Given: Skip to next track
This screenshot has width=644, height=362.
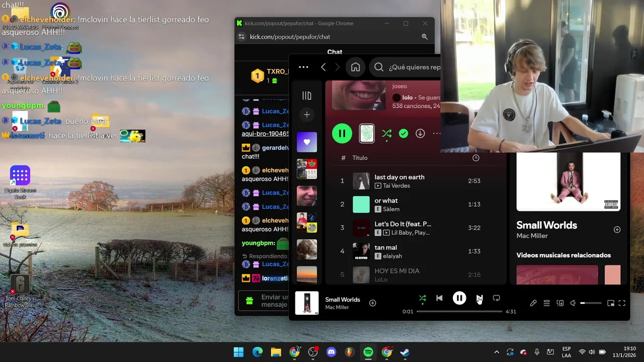Looking at the screenshot, I should (479, 298).
